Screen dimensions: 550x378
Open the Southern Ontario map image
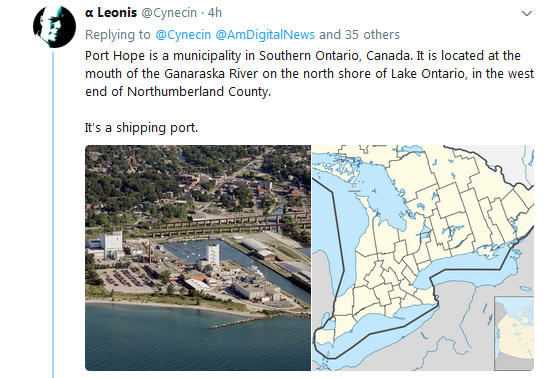click(423, 258)
